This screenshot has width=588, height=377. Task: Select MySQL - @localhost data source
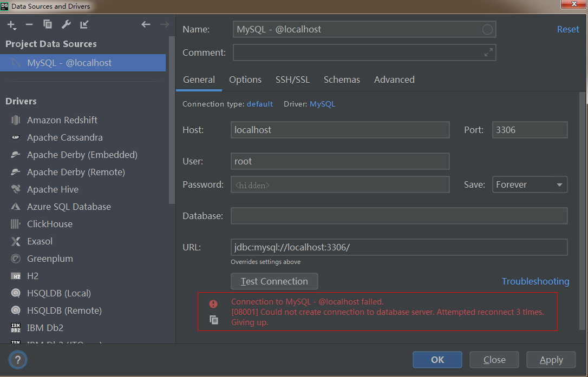(83, 63)
